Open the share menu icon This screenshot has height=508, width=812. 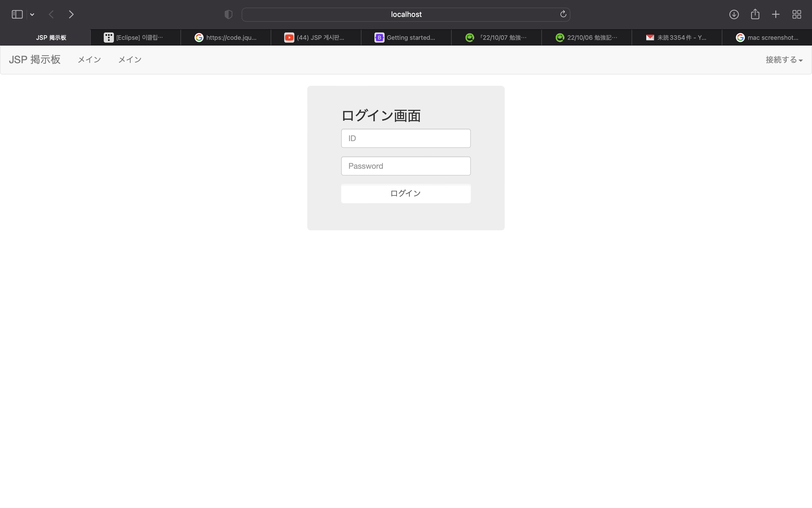[x=755, y=14]
